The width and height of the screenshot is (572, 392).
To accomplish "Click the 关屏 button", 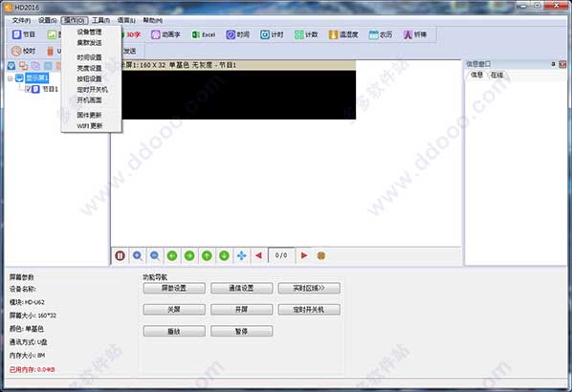I will pos(174,310).
